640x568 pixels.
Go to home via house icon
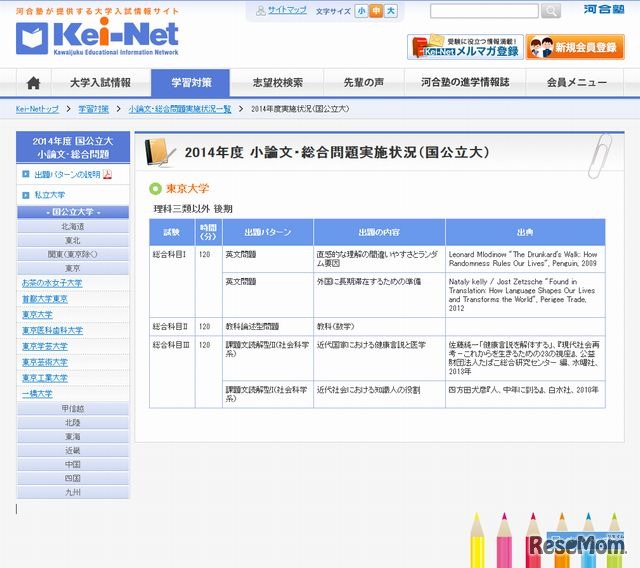pyautogui.click(x=34, y=83)
